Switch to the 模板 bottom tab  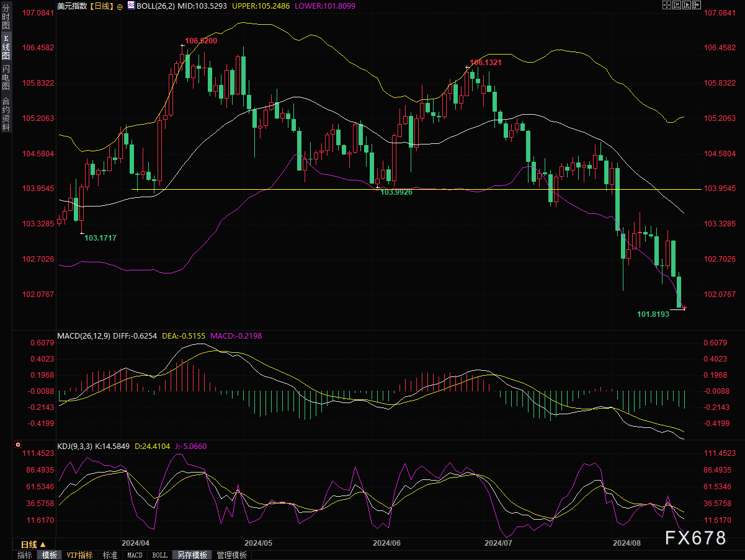pyautogui.click(x=49, y=555)
